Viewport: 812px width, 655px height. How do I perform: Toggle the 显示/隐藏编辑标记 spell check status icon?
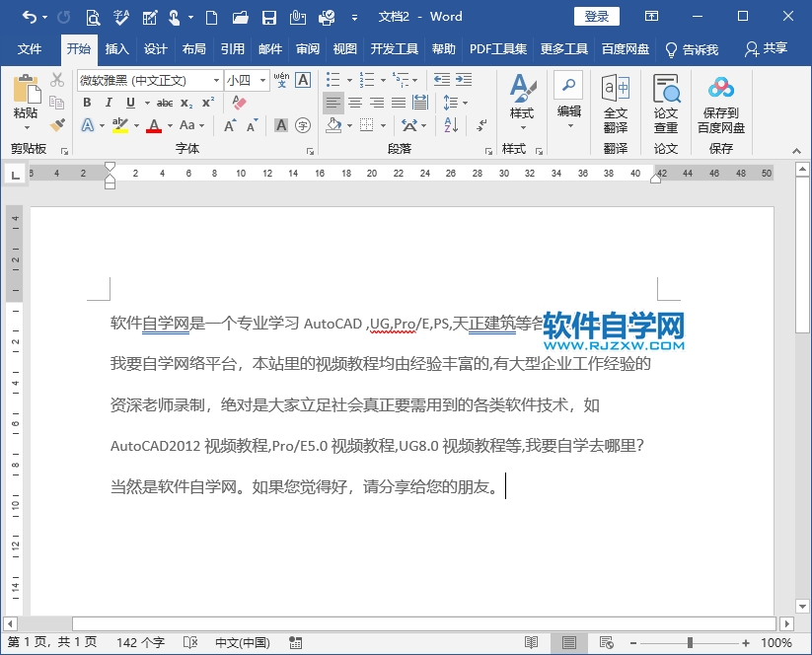(x=190, y=642)
